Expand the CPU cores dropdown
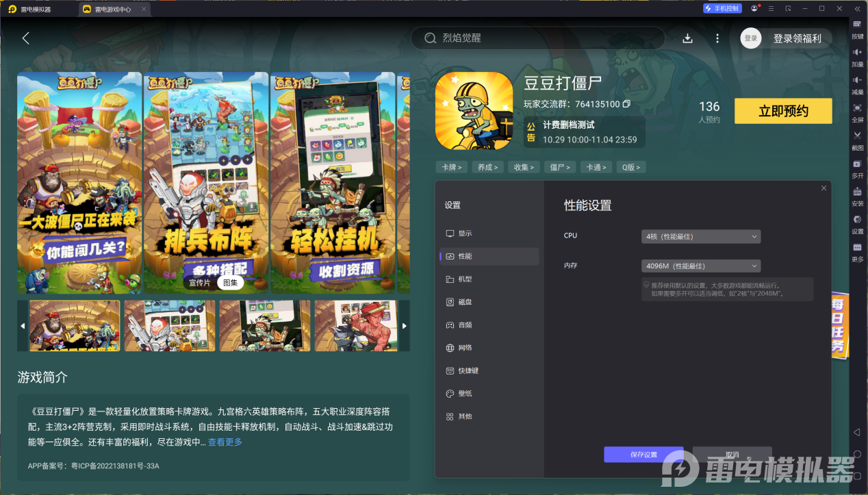This screenshot has width=868, height=495. [701, 236]
